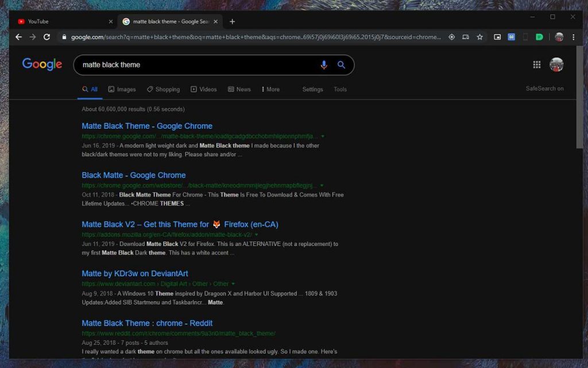588x368 pixels.
Task: Close the YouTube tab
Action: point(111,21)
